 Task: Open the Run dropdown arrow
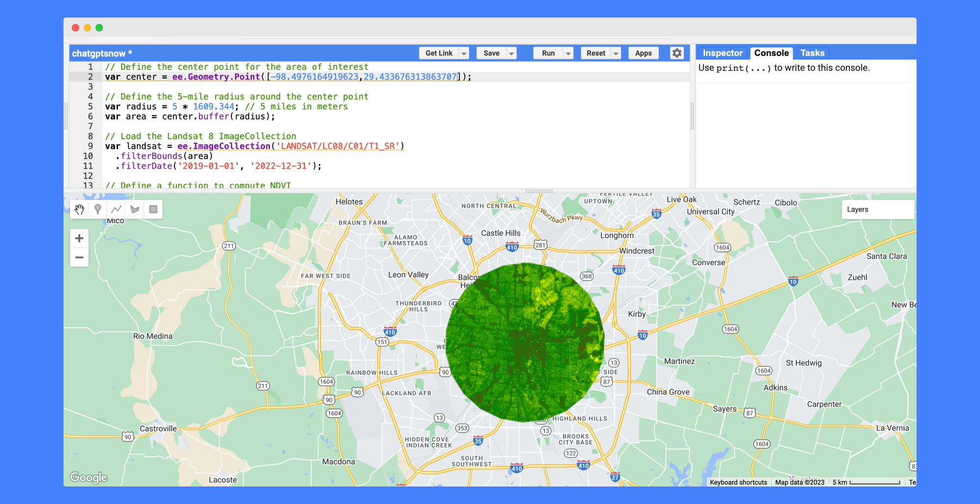(x=568, y=53)
